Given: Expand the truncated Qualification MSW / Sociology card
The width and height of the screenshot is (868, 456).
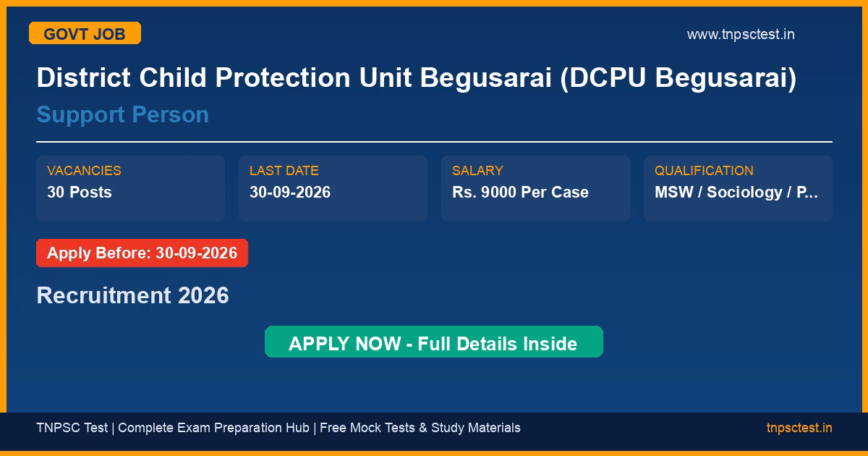Looking at the screenshot, I should [x=738, y=188].
